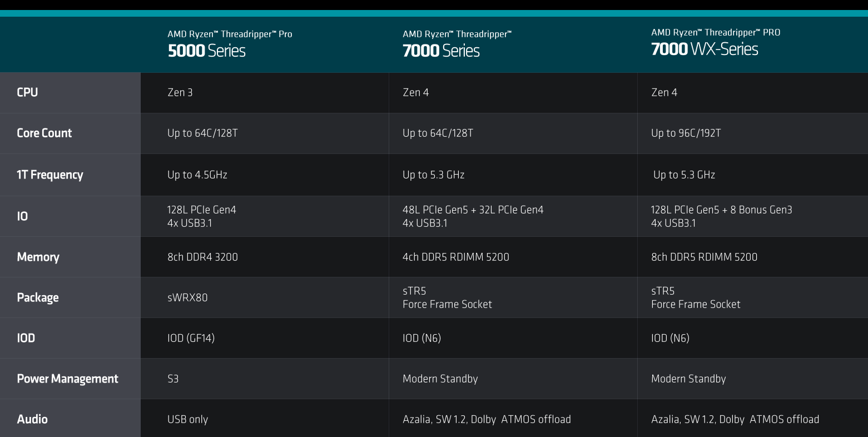Image resolution: width=868 pixels, height=437 pixels.
Task: Select the Audio row label
Action: coord(32,419)
